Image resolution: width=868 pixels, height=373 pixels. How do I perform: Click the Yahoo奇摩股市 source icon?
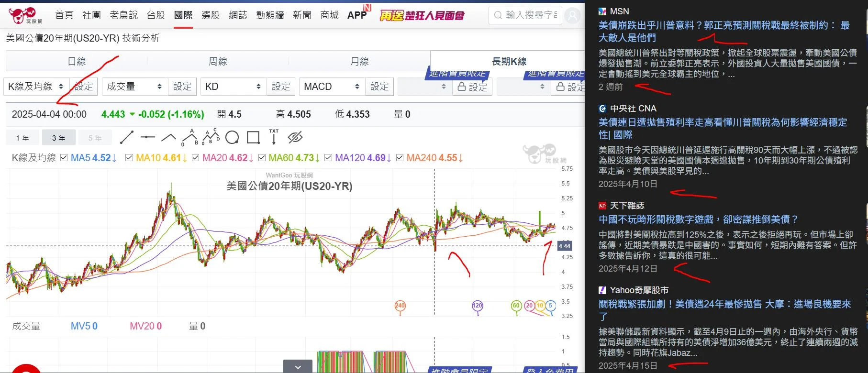pos(602,290)
